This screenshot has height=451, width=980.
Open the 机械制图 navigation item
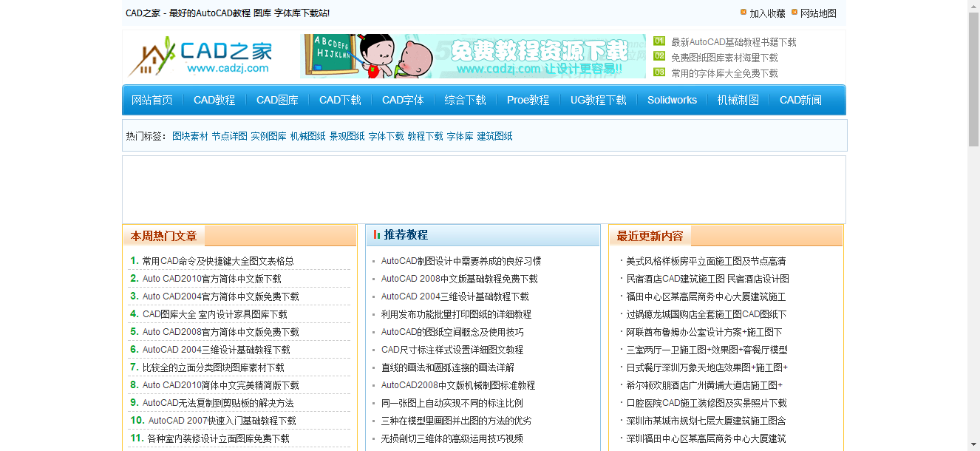point(738,100)
